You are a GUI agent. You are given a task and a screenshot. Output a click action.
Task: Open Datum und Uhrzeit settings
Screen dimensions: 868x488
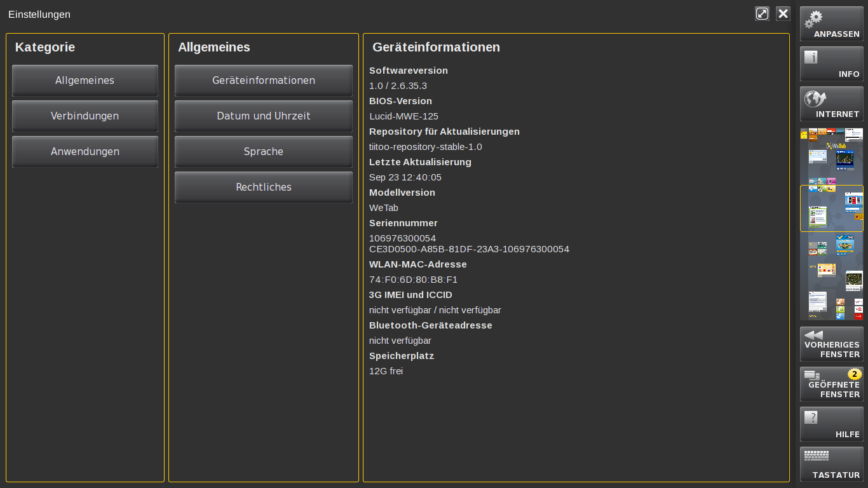263,116
